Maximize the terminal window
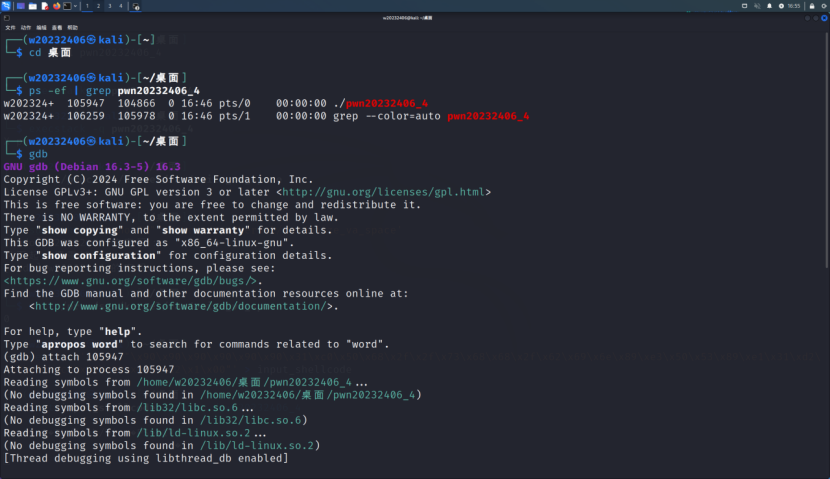Image resolution: width=830 pixels, height=479 pixels. pyautogui.click(x=816, y=18)
